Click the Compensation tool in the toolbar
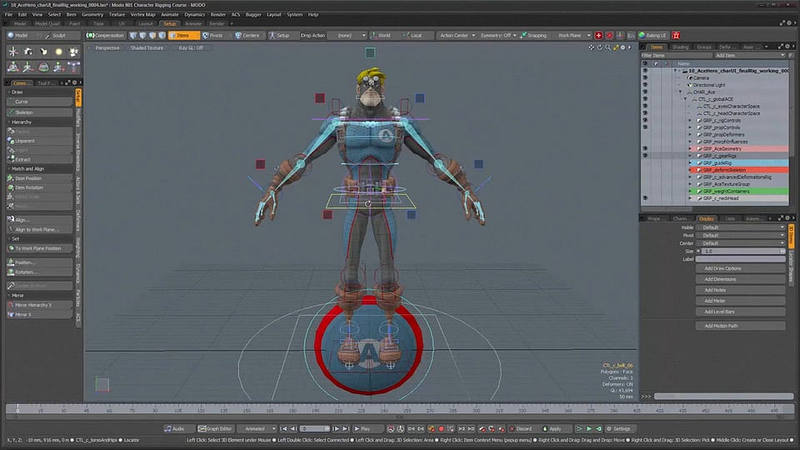Image resolution: width=800 pixels, height=450 pixels. pos(106,35)
